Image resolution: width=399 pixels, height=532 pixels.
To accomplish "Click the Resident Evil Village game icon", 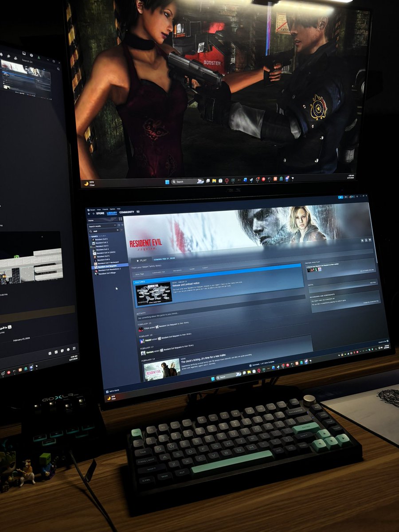I will pyautogui.click(x=96, y=274).
